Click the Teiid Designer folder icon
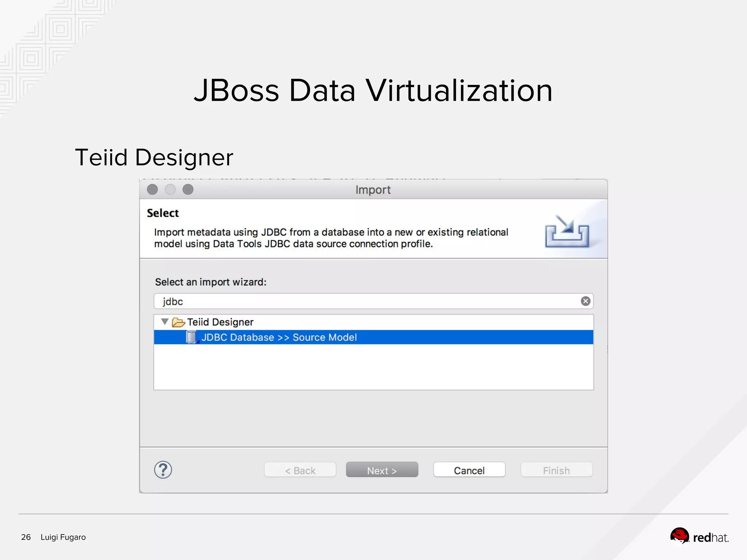 point(178,322)
